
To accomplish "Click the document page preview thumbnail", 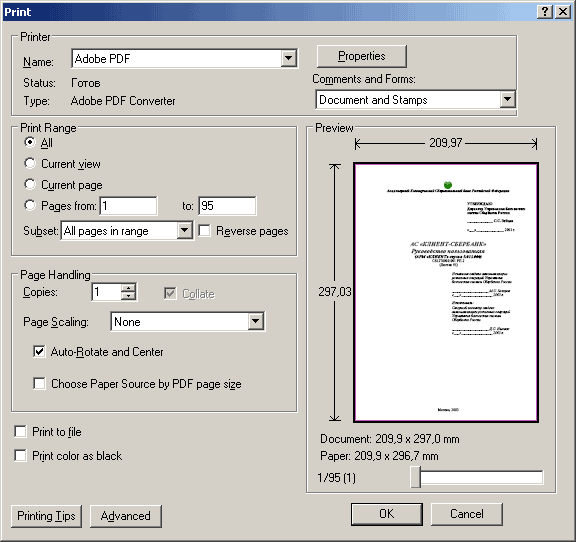I will [x=446, y=292].
